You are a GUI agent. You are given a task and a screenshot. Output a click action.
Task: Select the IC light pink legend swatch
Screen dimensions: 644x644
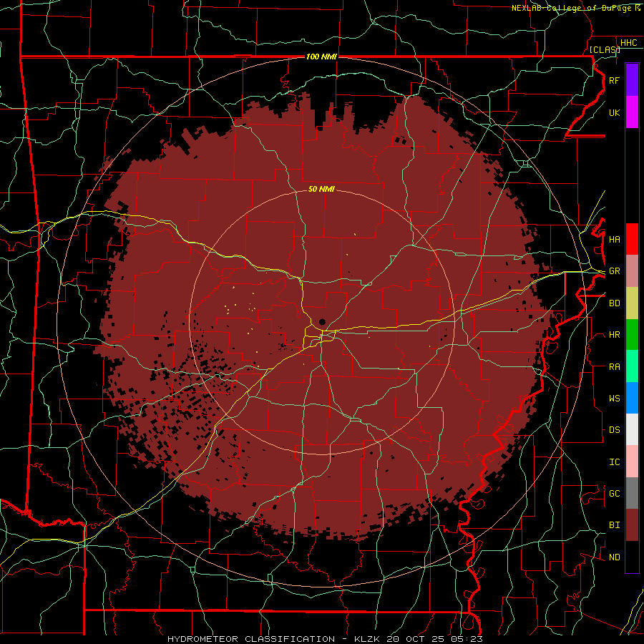632,462
